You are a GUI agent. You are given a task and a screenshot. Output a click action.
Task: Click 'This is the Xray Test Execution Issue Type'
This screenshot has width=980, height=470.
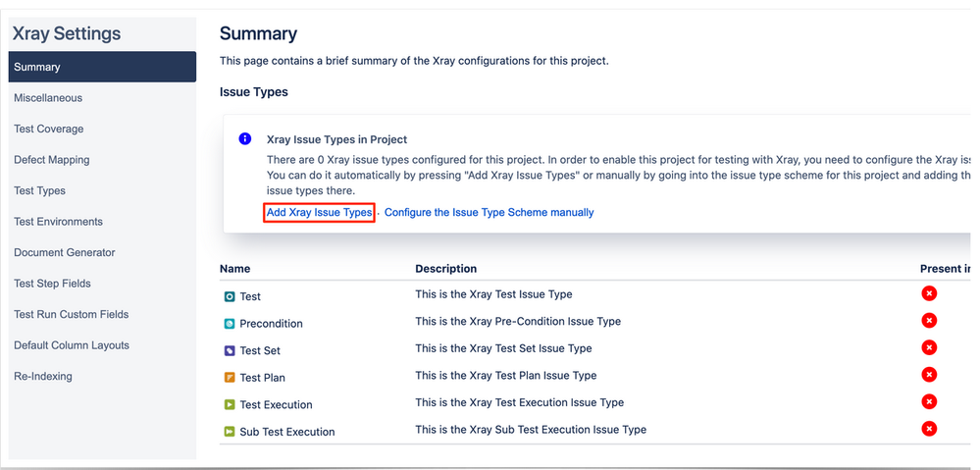(520, 402)
